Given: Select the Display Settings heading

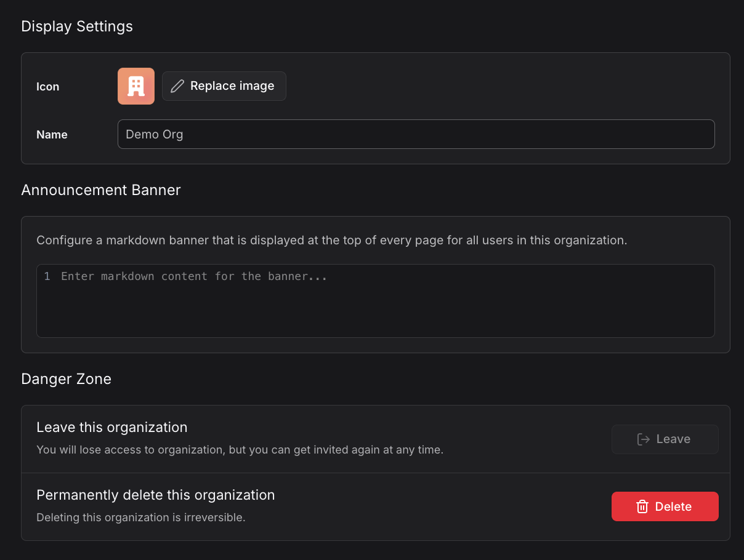Looking at the screenshot, I should 77,26.
